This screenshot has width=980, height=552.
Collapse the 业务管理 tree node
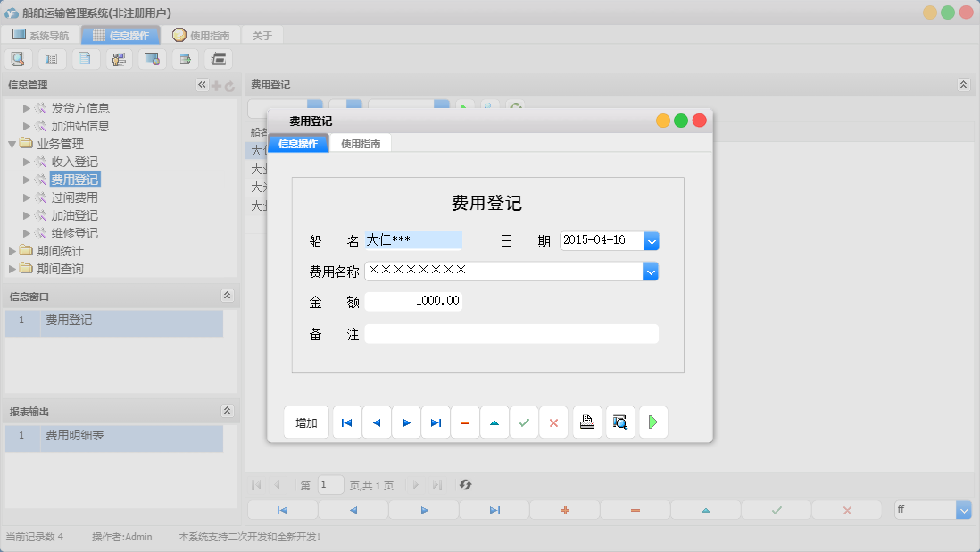[12, 143]
